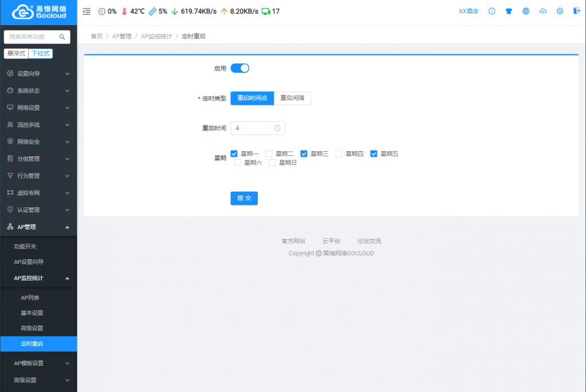Click the info circle icon in header
The width and height of the screenshot is (586, 392).
tap(491, 11)
